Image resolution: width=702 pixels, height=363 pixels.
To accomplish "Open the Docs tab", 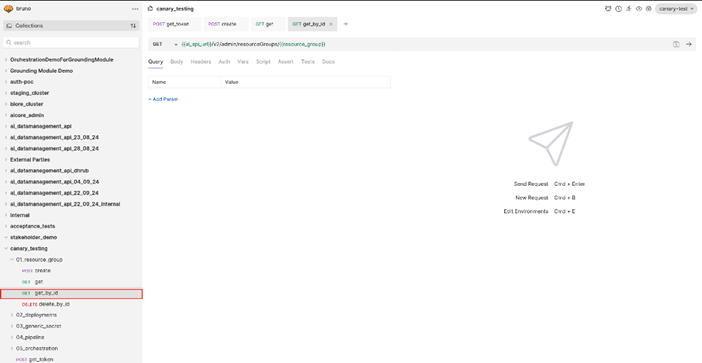I will click(x=328, y=62).
